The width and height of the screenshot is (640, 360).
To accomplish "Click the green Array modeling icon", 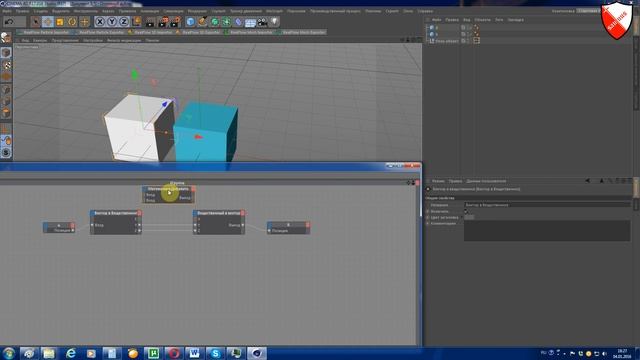I will point(227,22).
